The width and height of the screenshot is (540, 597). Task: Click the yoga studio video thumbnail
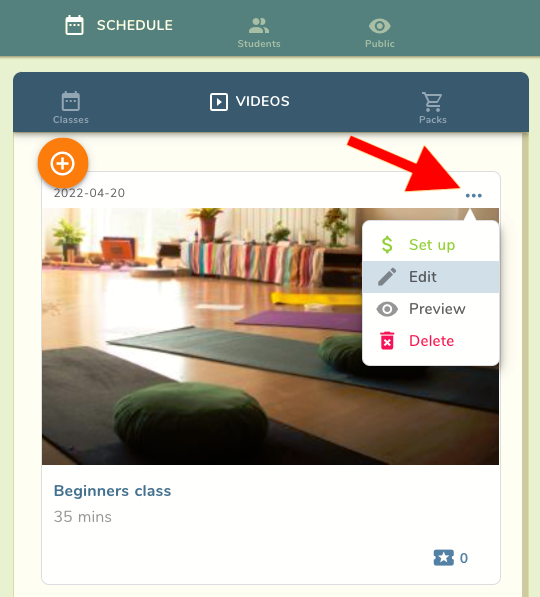202,336
